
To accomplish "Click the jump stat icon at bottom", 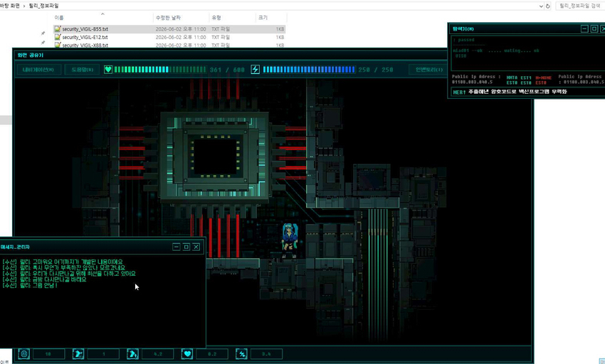I will 132,353.
